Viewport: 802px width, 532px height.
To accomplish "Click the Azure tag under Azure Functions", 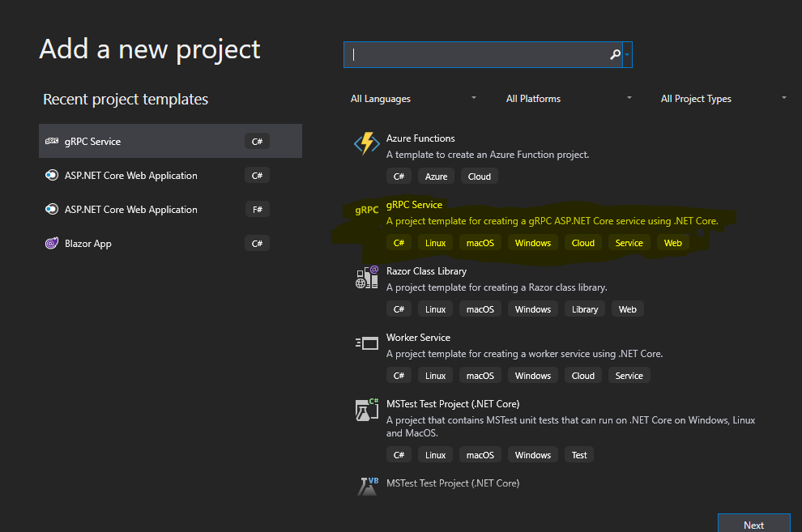I will click(x=436, y=176).
